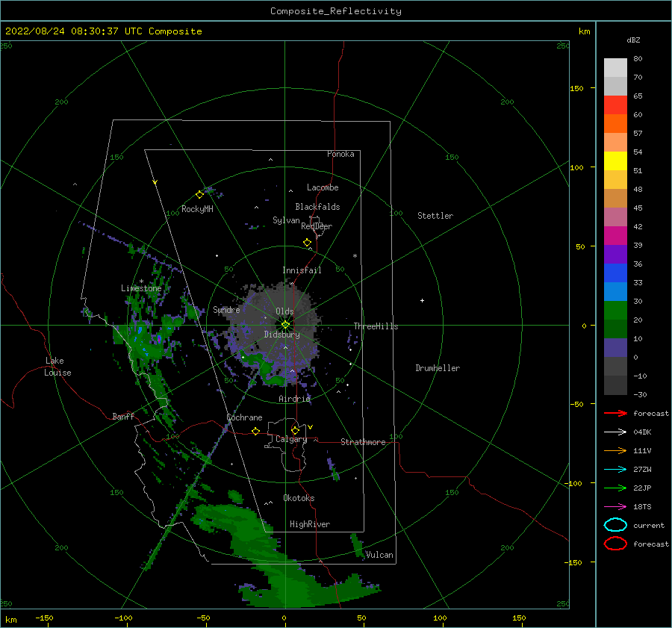The image size is (672, 628).
Task: Click the 04DK legend label
Action: click(642, 432)
